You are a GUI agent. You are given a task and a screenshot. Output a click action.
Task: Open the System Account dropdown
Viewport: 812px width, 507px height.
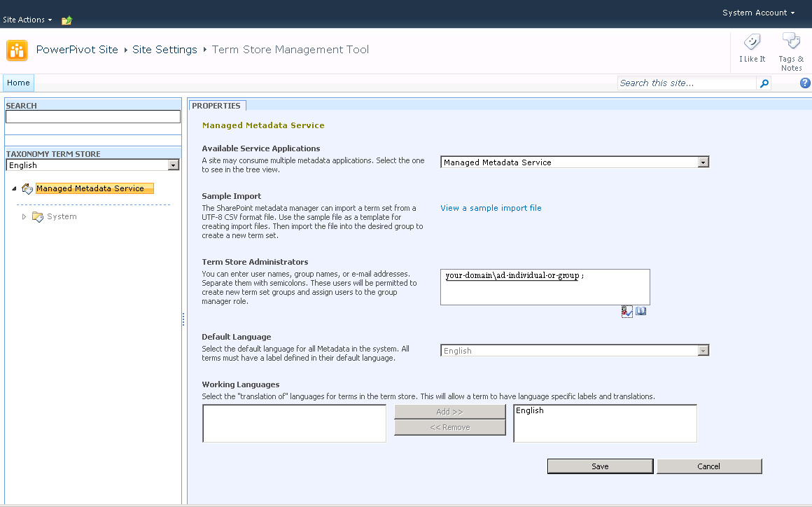(x=758, y=13)
